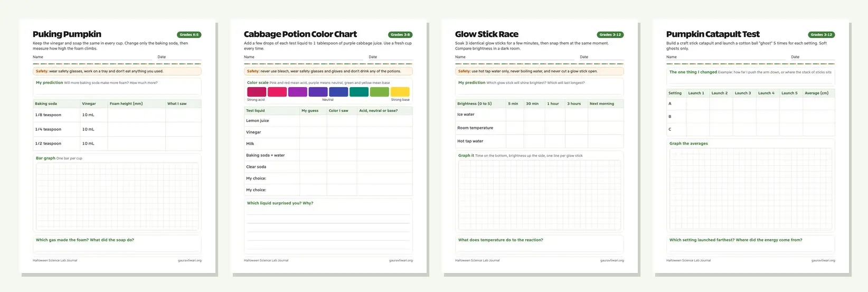Select the 'Baking soda + water' row
Screen dimensions: 868x292
click(x=328, y=155)
